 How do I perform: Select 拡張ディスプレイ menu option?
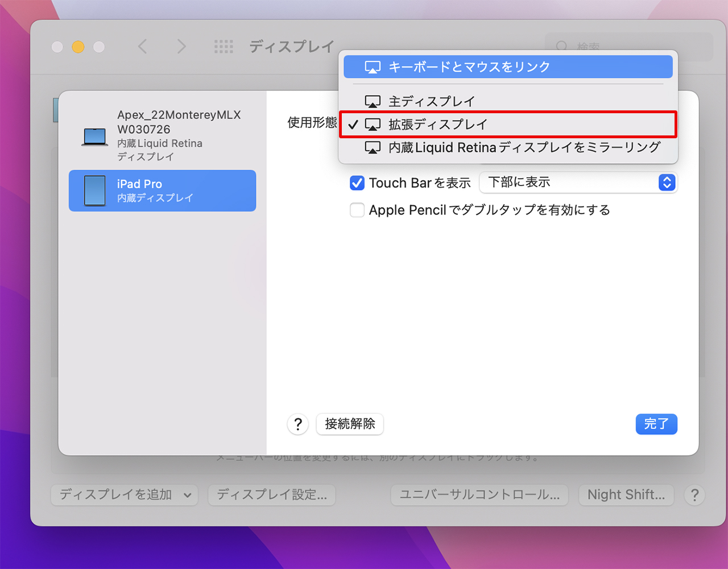pos(508,124)
